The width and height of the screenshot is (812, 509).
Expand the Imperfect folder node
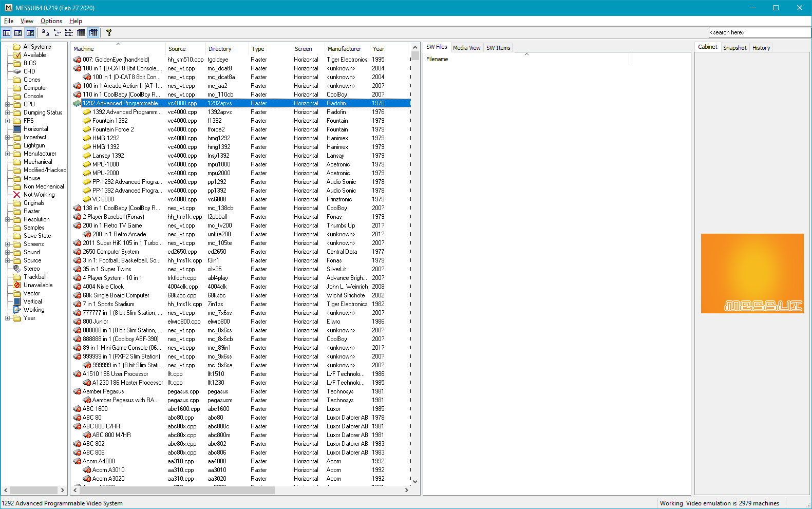pyautogui.click(x=7, y=137)
